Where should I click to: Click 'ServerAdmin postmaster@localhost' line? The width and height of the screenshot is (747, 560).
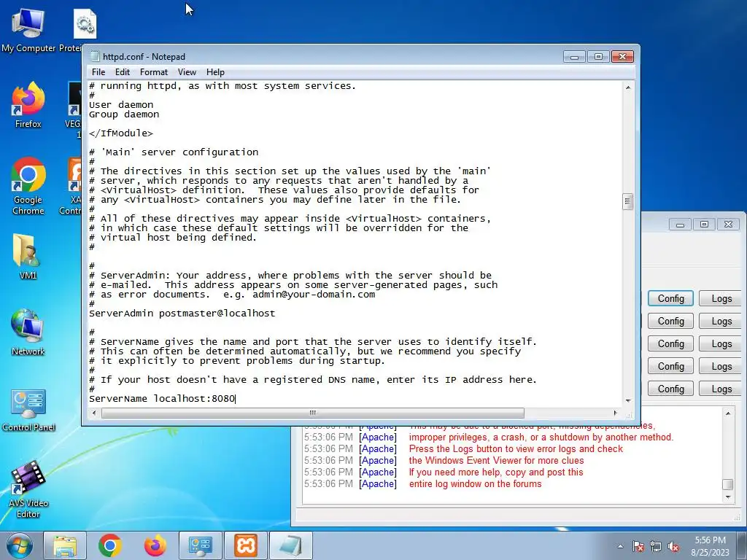(182, 314)
